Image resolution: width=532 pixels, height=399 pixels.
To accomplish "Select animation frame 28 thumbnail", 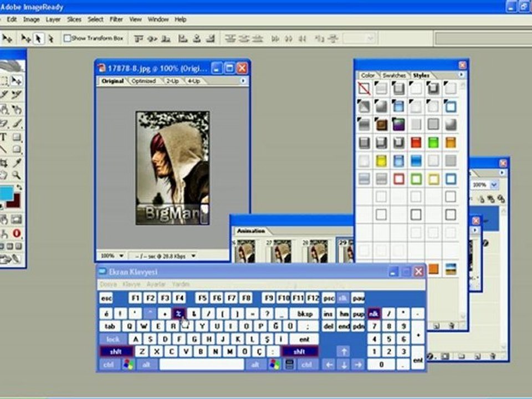I will (x=318, y=251).
